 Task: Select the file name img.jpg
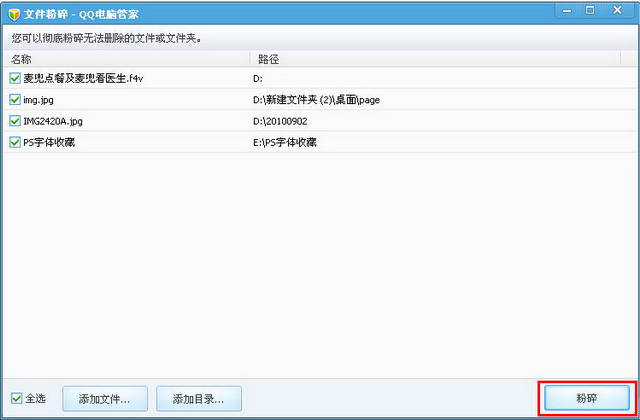click(x=38, y=100)
